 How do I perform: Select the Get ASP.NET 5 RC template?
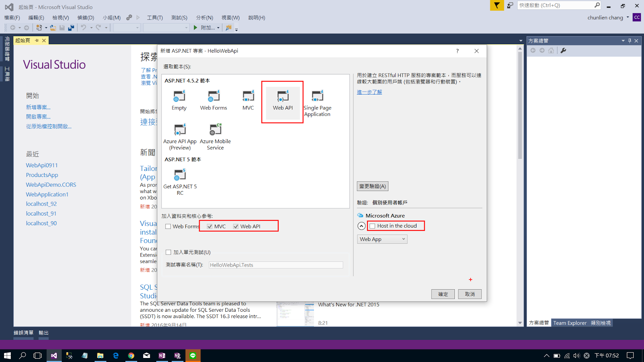[180, 182]
